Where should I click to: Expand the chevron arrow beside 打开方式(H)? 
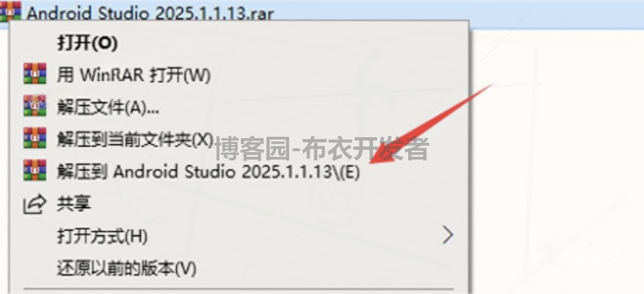coord(447,236)
